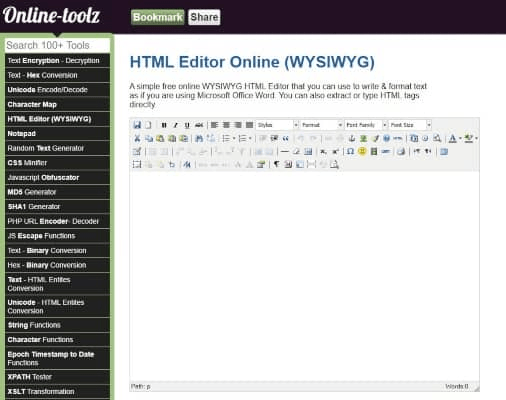Insert an anchor with anchor icon
The height and width of the screenshot is (400, 506).
(351, 138)
